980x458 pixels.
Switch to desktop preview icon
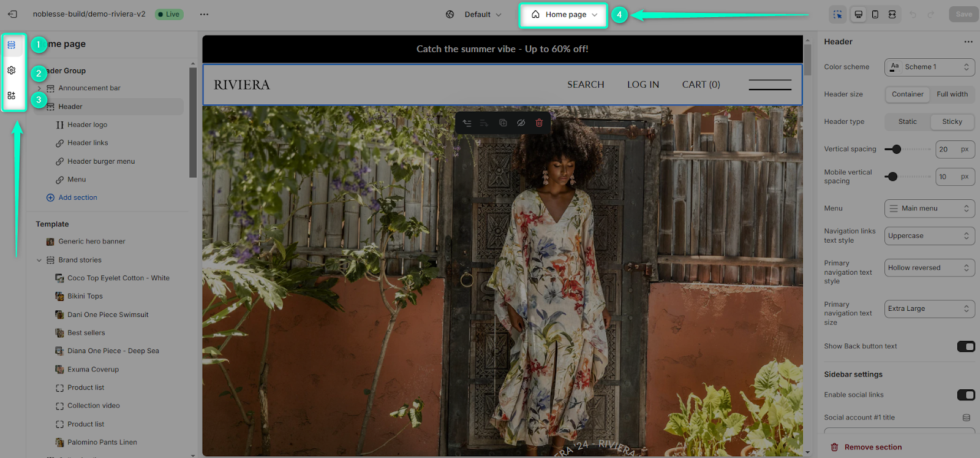point(859,14)
